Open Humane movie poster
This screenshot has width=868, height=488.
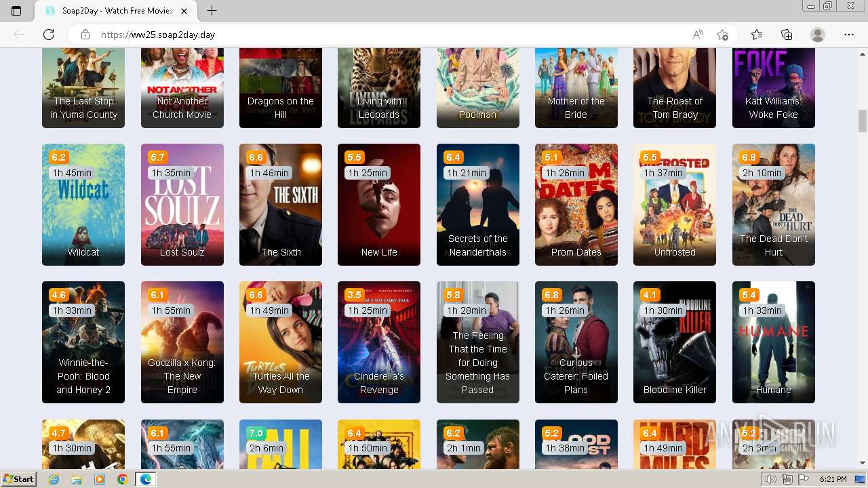(x=774, y=342)
